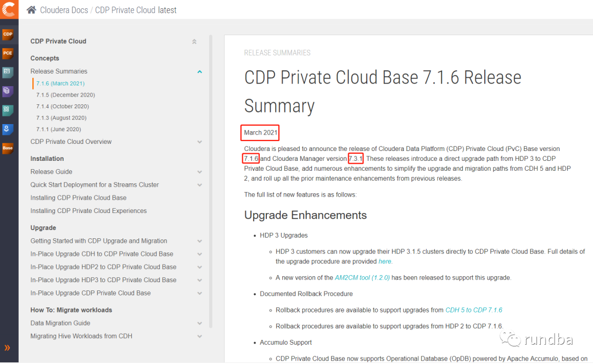Click the navigation panel scrollbar
Viewport: 593px width, 364px height.
pyautogui.click(x=211, y=181)
